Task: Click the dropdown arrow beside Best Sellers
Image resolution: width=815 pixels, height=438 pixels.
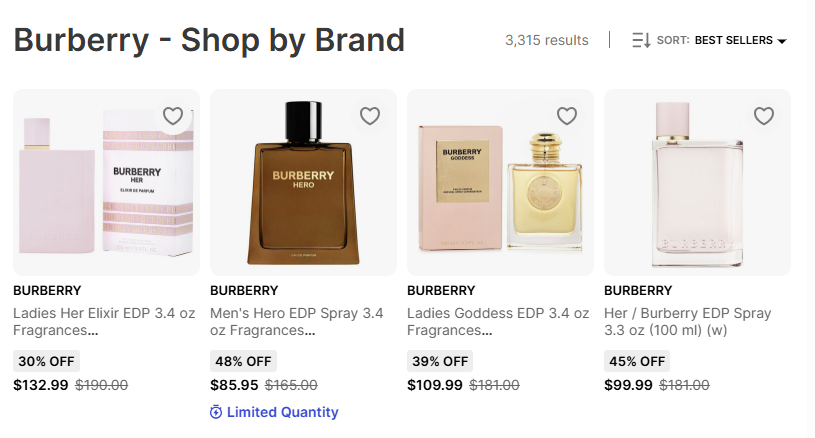Action: coord(782,42)
